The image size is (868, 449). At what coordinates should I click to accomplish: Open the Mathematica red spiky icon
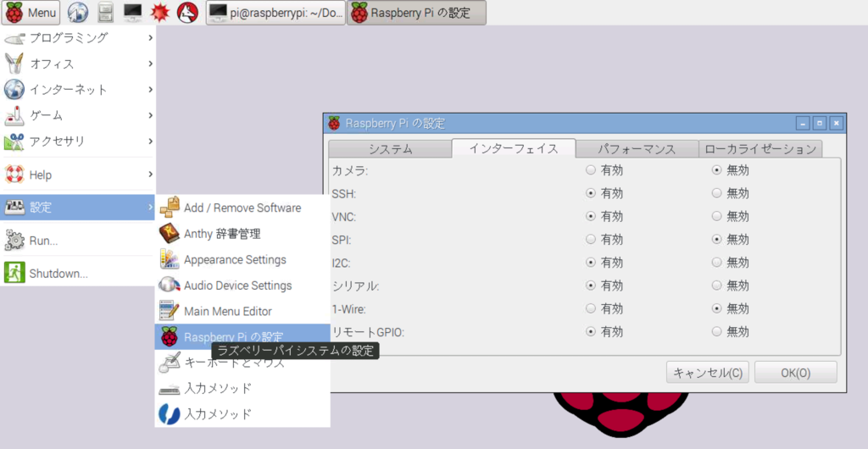tap(160, 12)
